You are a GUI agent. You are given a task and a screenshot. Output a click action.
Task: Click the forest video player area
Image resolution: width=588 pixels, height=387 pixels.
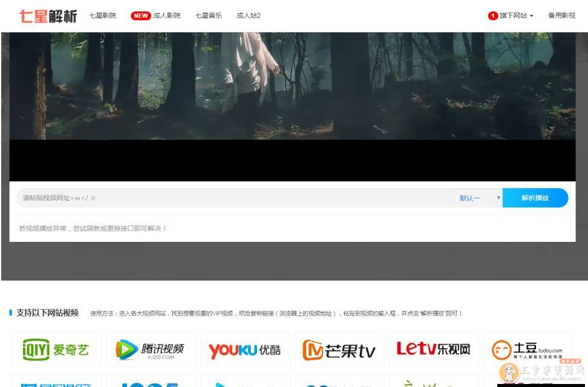[x=292, y=91]
